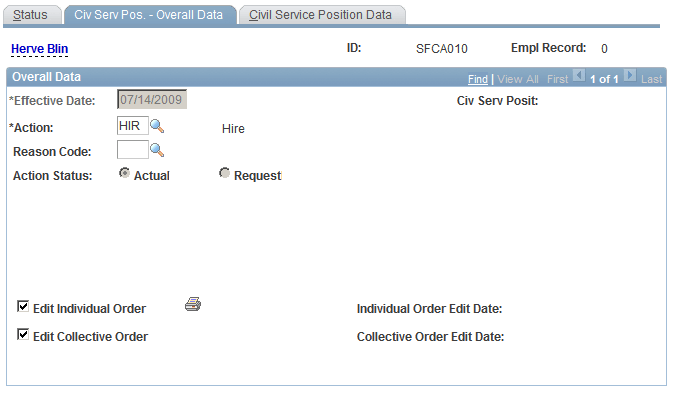The image size is (687, 396).
Task: Jump to First row link
Action: [x=557, y=79]
